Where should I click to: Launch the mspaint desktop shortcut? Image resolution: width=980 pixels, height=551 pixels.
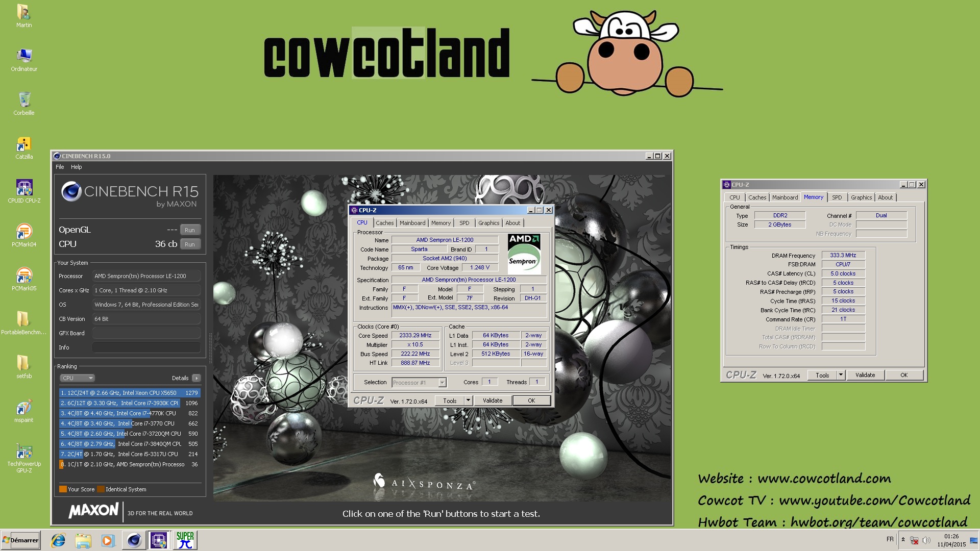(23, 411)
